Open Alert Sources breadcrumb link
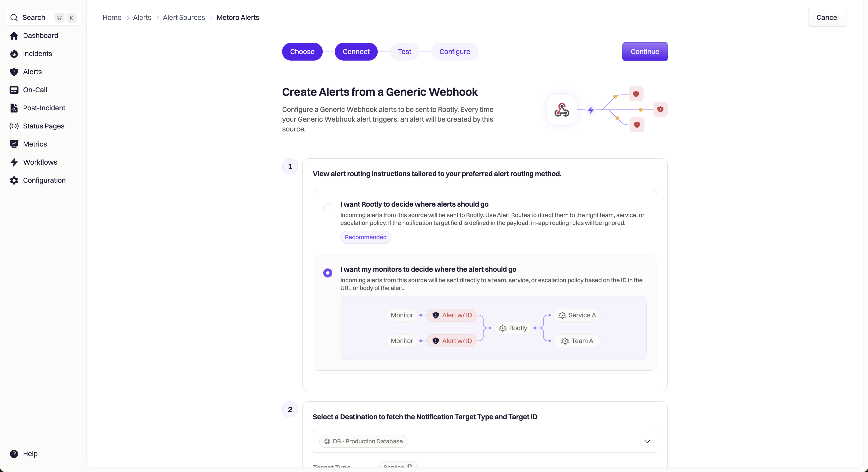The image size is (868, 472). (184, 18)
